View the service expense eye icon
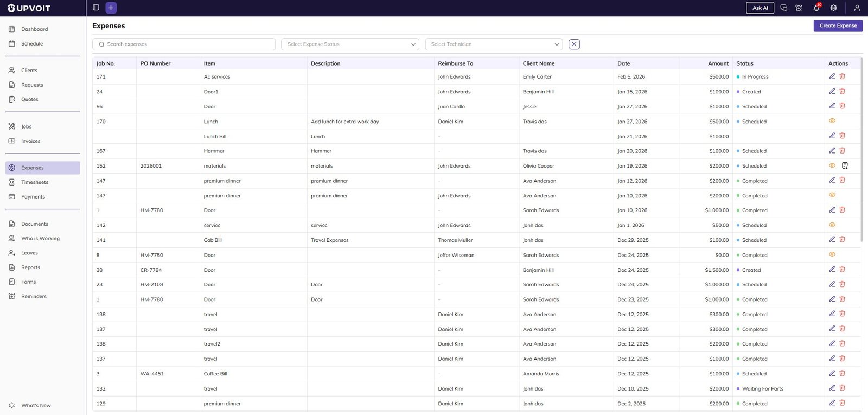The height and width of the screenshot is (415, 868). [x=832, y=225]
